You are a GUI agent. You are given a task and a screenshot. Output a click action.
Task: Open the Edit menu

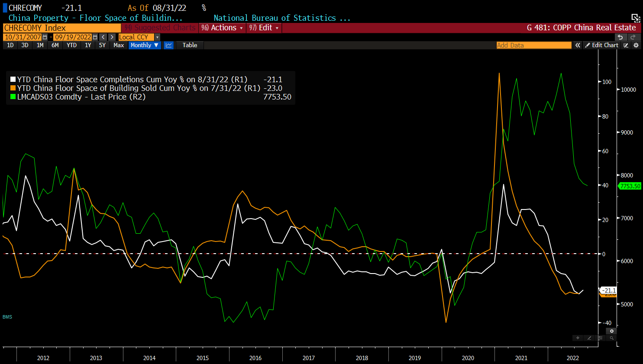point(264,28)
